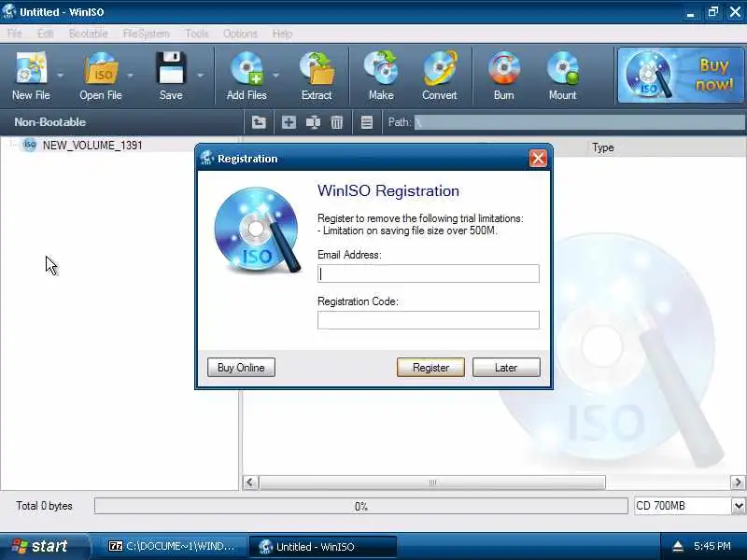The height and width of the screenshot is (560, 747).
Task: Click the horizontal scrollbar left arrow
Action: coord(250,483)
